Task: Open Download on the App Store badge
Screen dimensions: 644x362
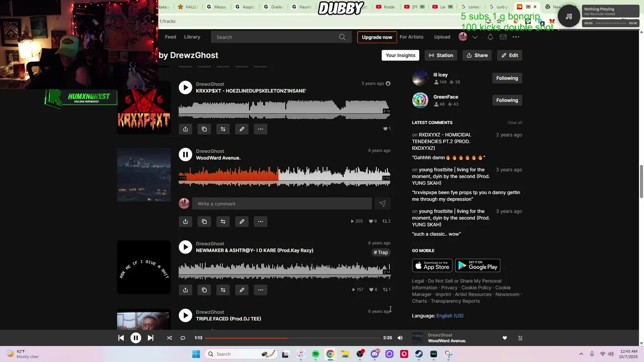Action: click(x=432, y=265)
